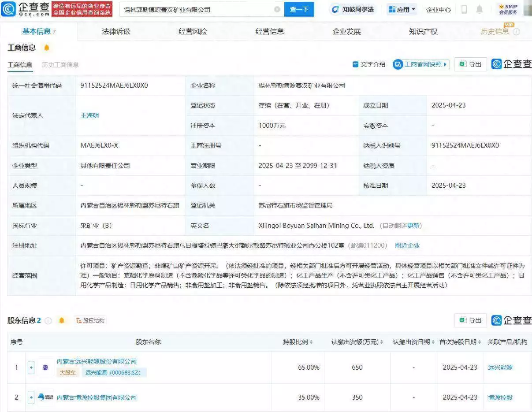Screen dimensions: 532x412
Task: Open 工商官网快照 snapshot tool
Action: click(x=420, y=64)
